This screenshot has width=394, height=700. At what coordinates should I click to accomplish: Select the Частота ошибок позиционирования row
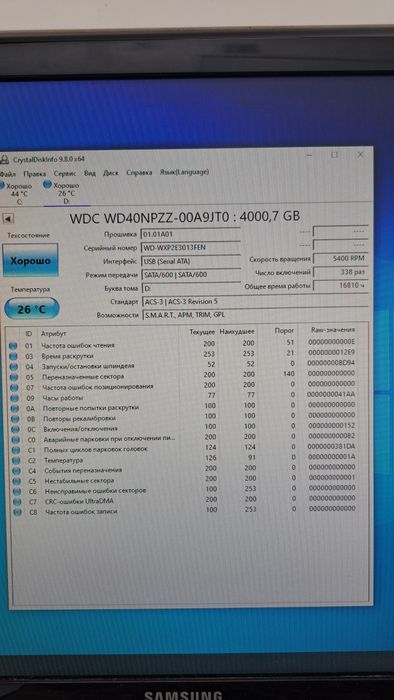click(188, 385)
